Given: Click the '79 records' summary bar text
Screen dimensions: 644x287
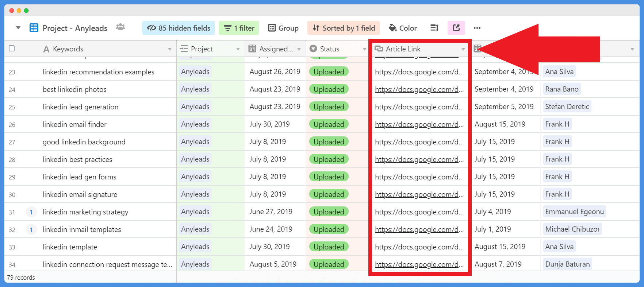Looking at the screenshot, I should pos(21,278).
